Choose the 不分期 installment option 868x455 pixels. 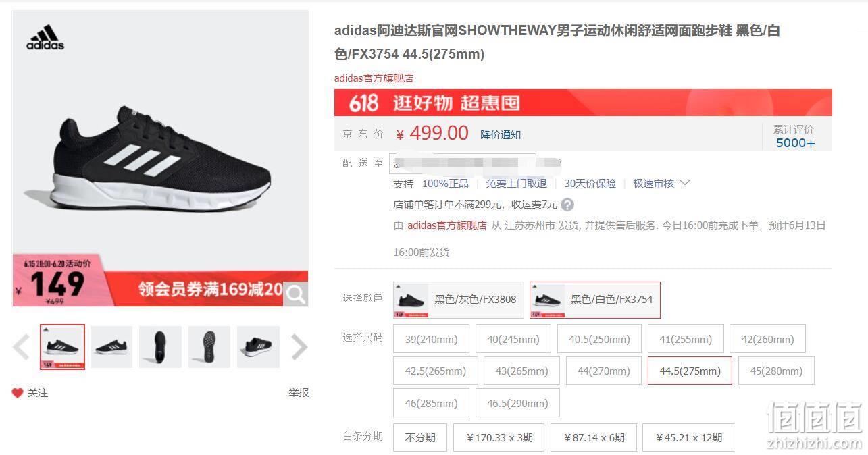point(420,437)
